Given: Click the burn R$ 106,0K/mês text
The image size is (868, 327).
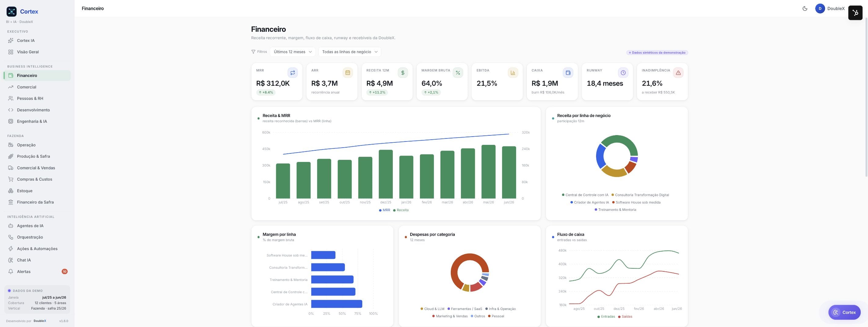Looking at the screenshot, I should (548, 93).
